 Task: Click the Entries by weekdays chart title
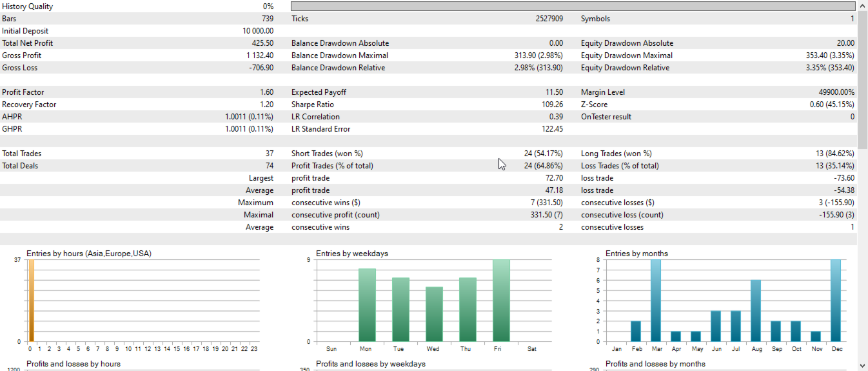click(352, 254)
